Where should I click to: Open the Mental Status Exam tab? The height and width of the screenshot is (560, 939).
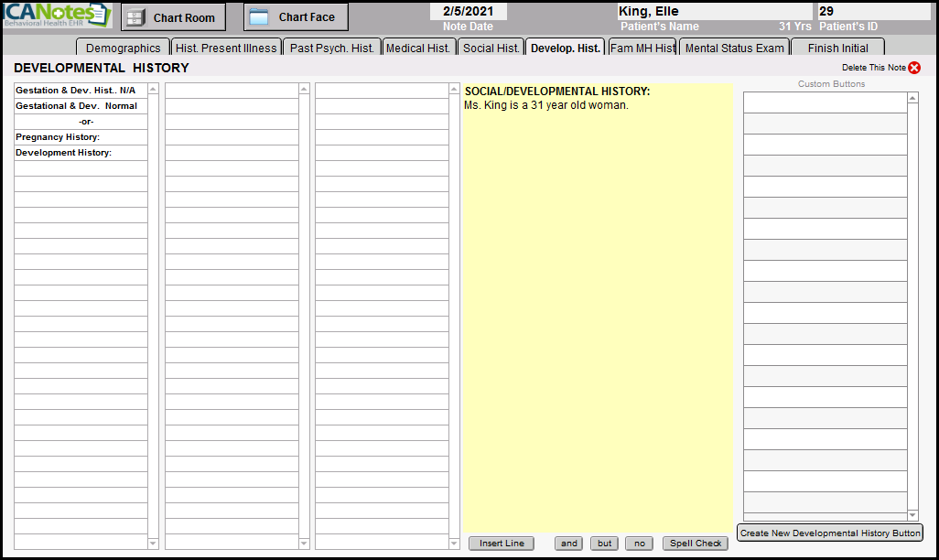pyautogui.click(x=735, y=48)
